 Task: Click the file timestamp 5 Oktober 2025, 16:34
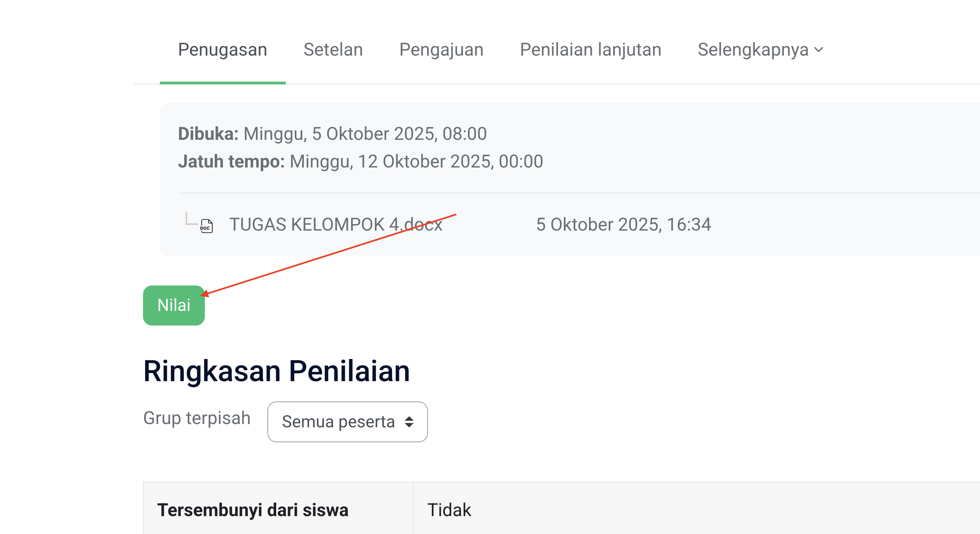tap(623, 224)
